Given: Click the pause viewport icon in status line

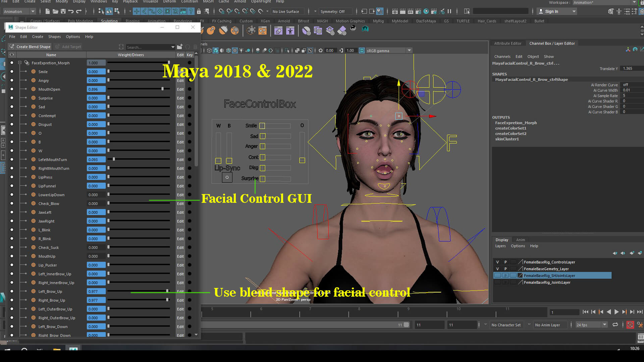Looking at the screenshot, I should (x=449, y=11).
